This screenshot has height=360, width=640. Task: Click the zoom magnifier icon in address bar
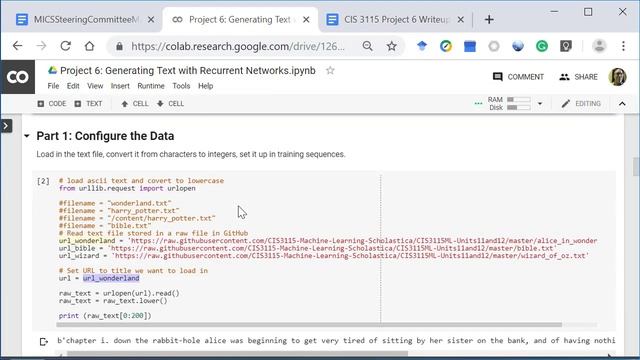click(x=367, y=46)
